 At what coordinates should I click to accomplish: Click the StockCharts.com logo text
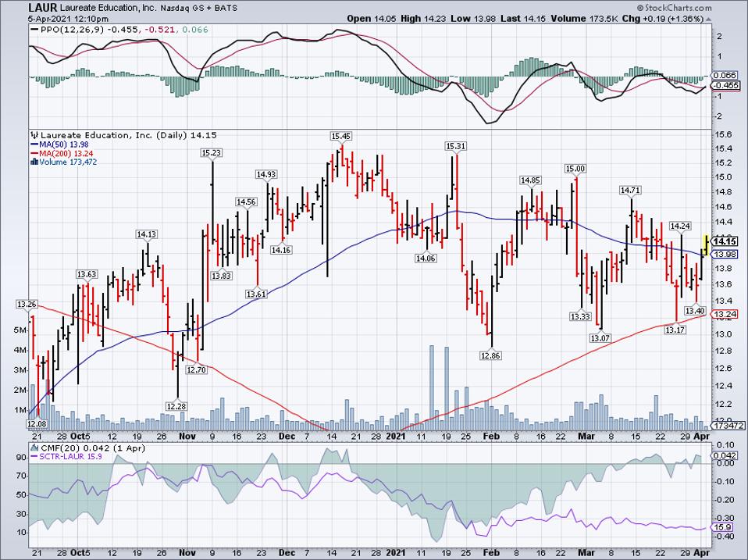(x=673, y=8)
